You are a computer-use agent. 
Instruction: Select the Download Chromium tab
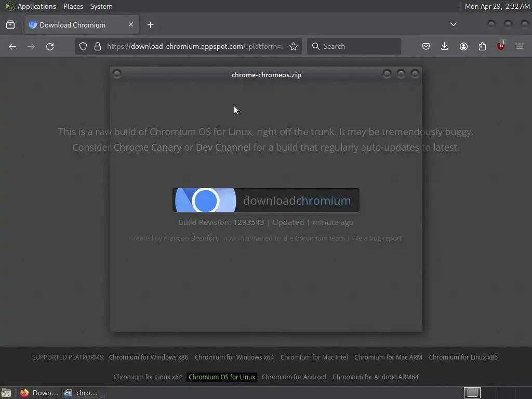tap(82, 25)
